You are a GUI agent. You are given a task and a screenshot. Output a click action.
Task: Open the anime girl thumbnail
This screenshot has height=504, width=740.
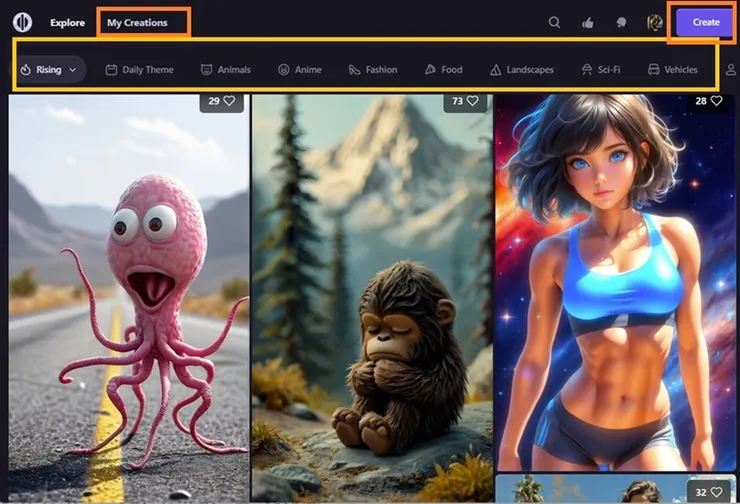[x=615, y=282]
